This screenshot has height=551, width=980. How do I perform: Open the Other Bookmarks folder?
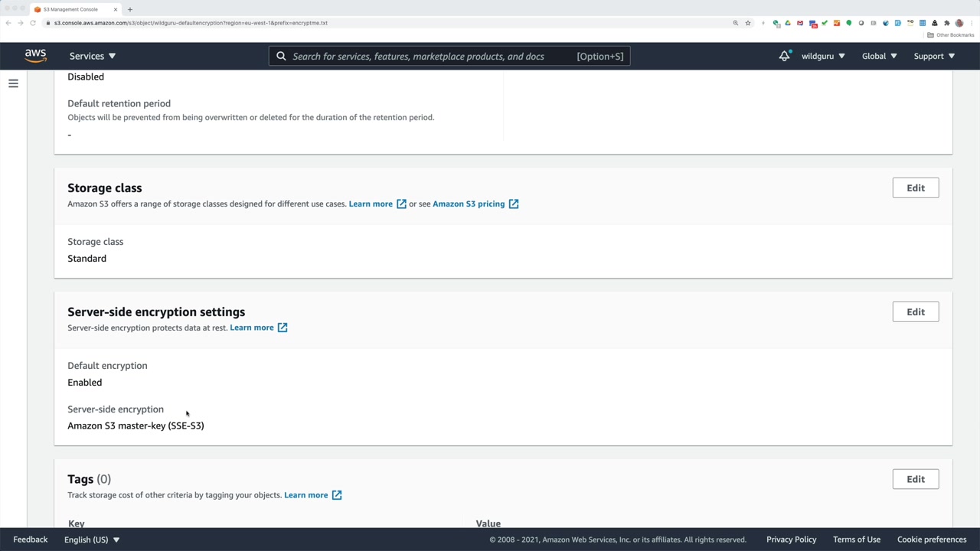(x=951, y=35)
